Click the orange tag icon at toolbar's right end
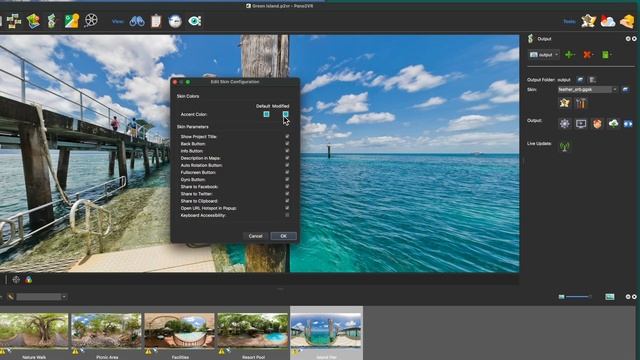This screenshot has height=360, width=640. click(x=627, y=21)
